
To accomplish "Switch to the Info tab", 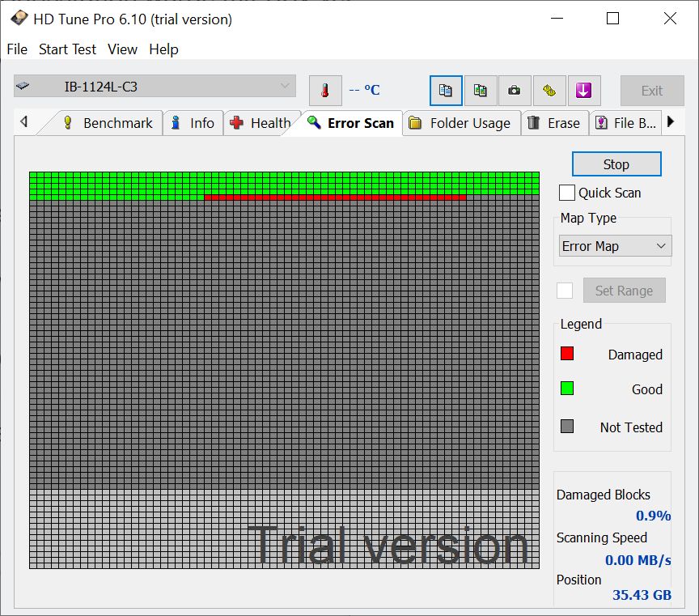I will pyautogui.click(x=193, y=123).
